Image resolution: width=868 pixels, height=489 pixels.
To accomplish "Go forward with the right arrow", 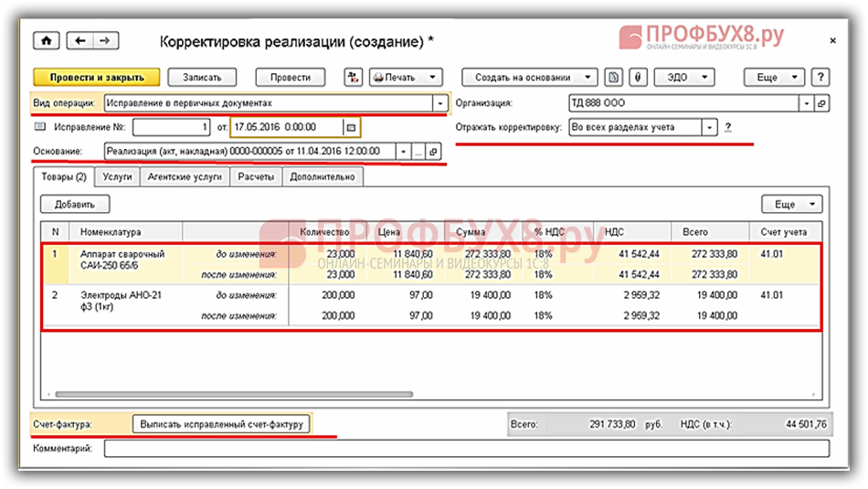I will point(105,42).
